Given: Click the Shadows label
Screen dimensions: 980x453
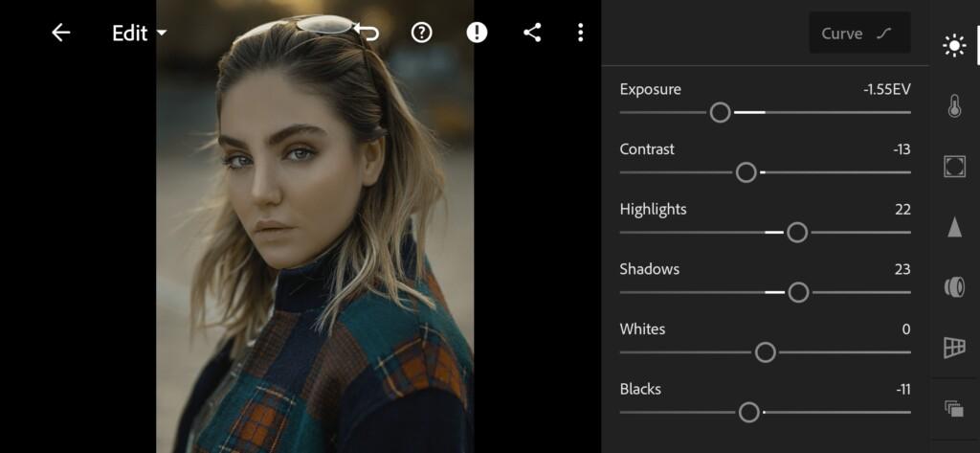Looking at the screenshot, I should coord(650,270).
